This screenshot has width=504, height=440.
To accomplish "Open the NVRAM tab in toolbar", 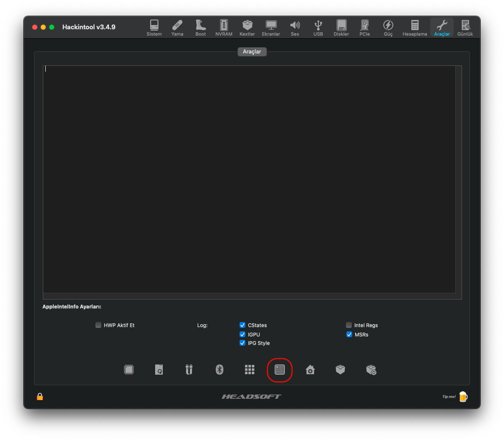I will 224,28.
